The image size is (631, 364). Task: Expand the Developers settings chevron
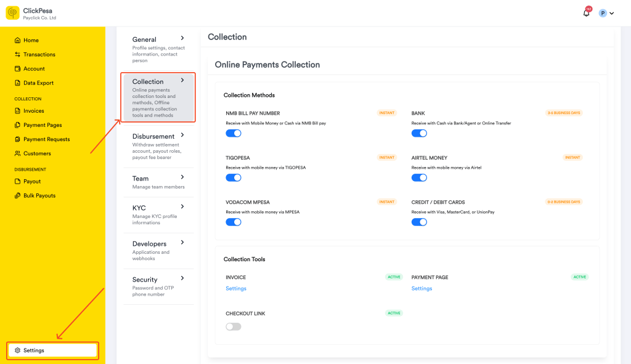tap(182, 242)
